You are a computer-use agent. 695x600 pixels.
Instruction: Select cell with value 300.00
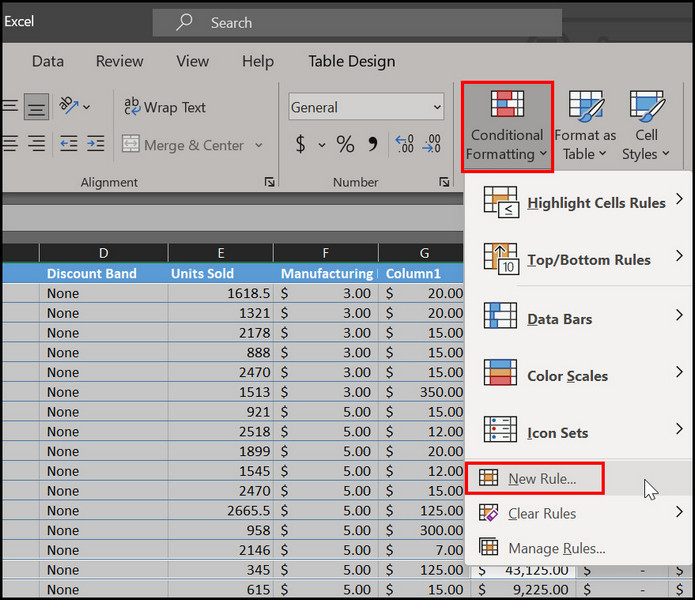click(422, 530)
